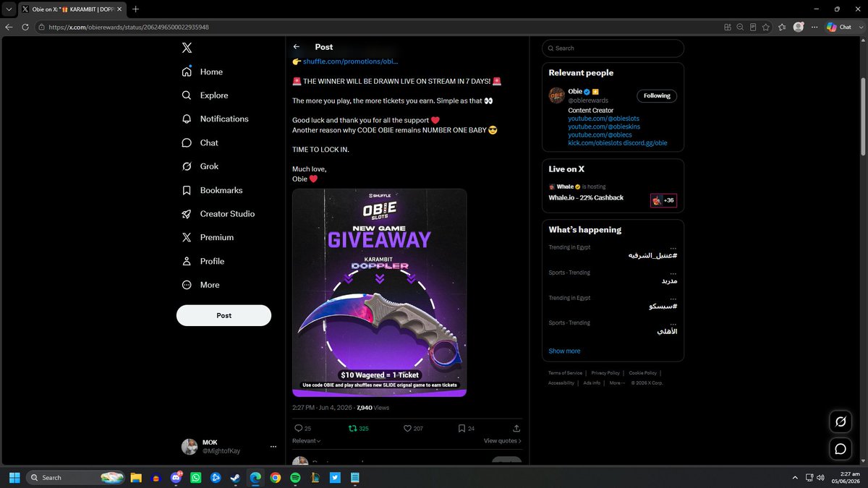Open options dots for مدريد trend
Screen dimensions: 868x488
click(x=673, y=273)
